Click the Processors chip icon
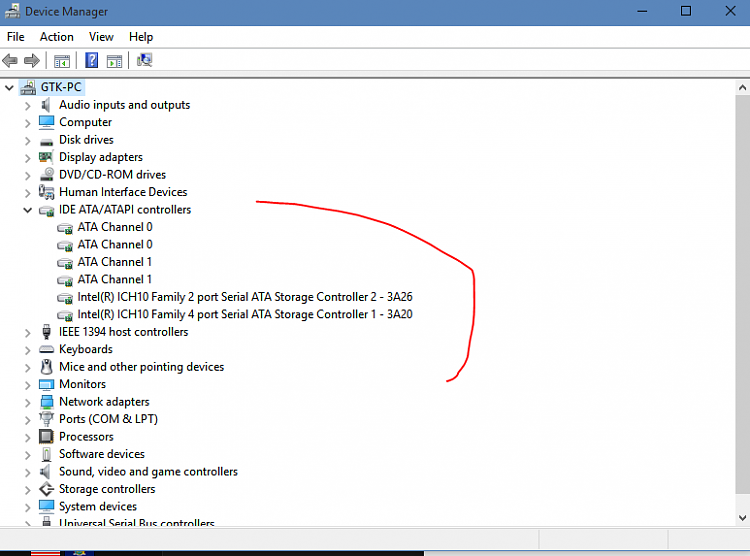 [46, 436]
